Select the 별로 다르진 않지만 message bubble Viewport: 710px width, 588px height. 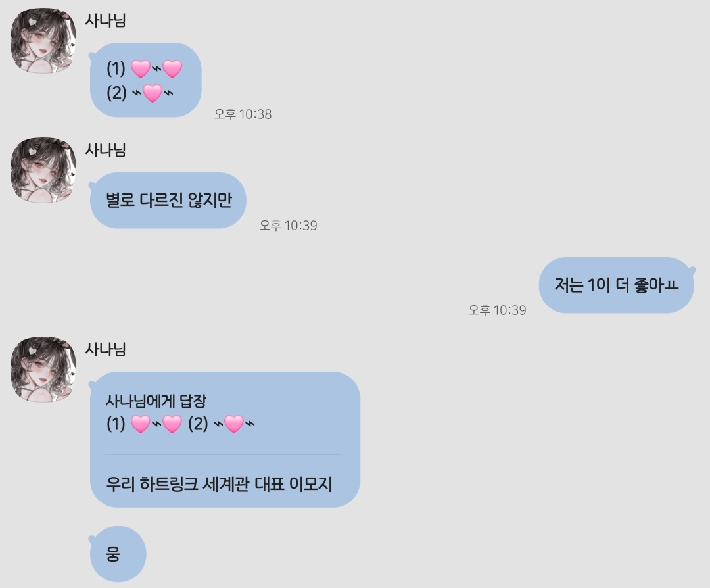click(168, 200)
